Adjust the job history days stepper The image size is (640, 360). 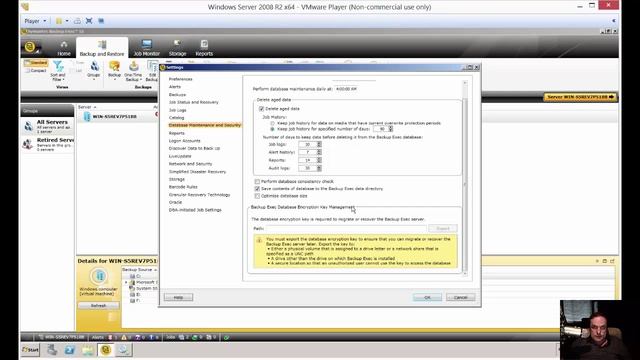pyautogui.click(x=391, y=129)
